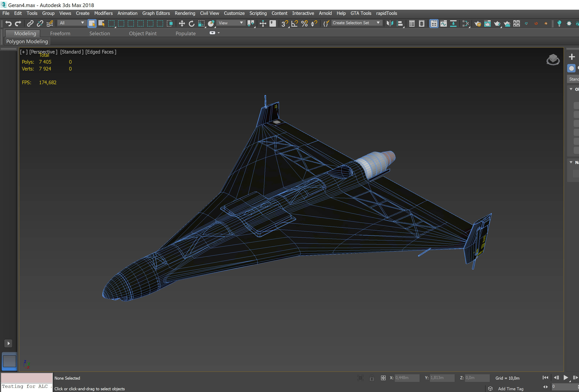Toggle Angle Snap on toolbar
This screenshot has width=579, height=392.
point(294,23)
